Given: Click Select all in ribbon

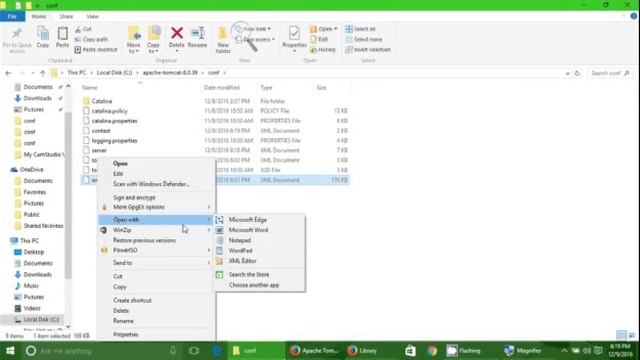Looking at the screenshot, I should pyautogui.click(x=360, y=29).
